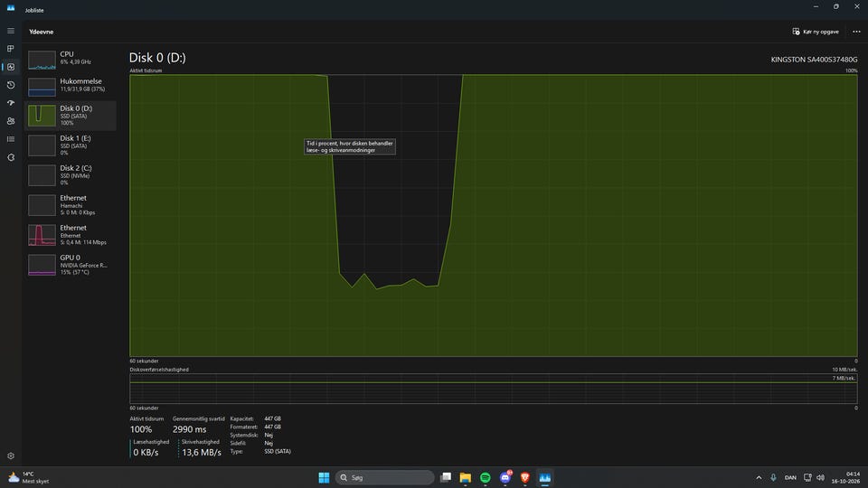
Task: Open the Users page icon
Action: [11, 121]
